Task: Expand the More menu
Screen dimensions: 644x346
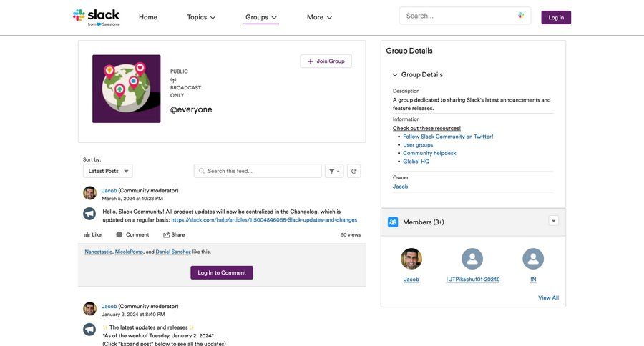Action: click(x=319, y=17)
